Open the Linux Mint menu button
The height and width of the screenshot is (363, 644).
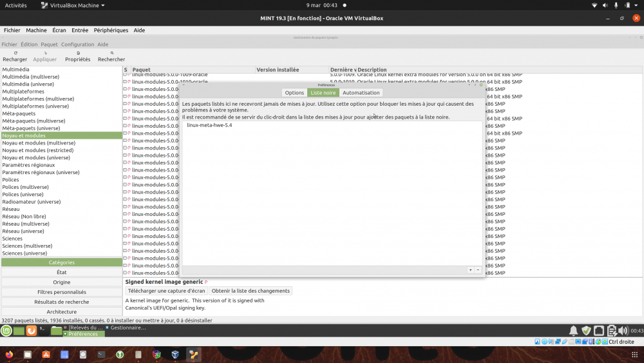[6, 331]
